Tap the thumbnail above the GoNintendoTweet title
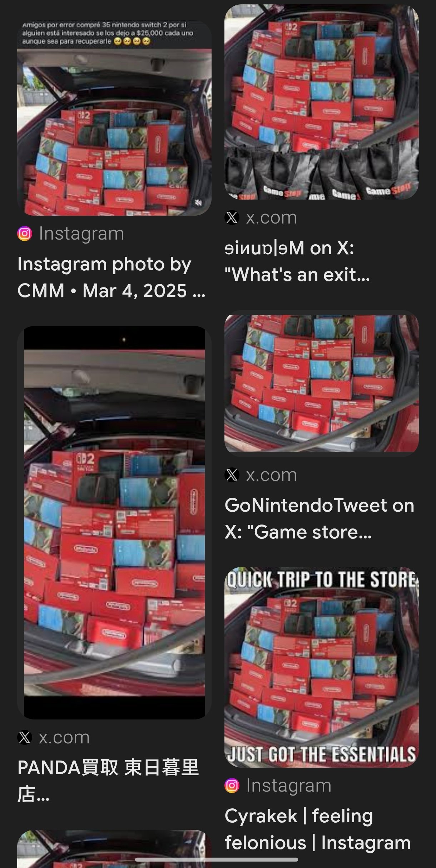The width and height of the screenshot is (436, 868). click(x=322, y=383)
